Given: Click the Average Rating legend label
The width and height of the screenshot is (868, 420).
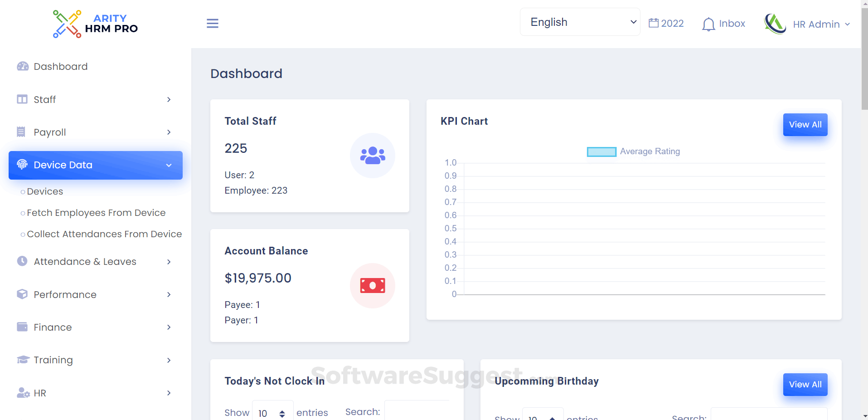Looking at the screenshot, I should (650, 151).
